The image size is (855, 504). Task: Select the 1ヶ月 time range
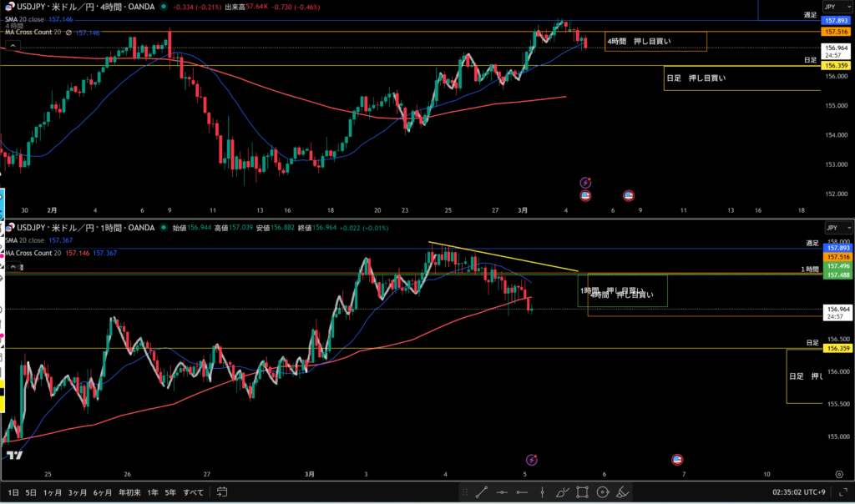52,492
